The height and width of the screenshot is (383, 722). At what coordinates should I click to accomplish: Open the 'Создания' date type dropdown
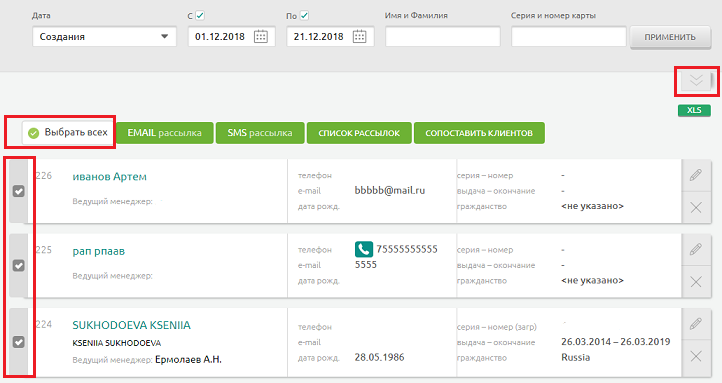(x=105, y=37)
